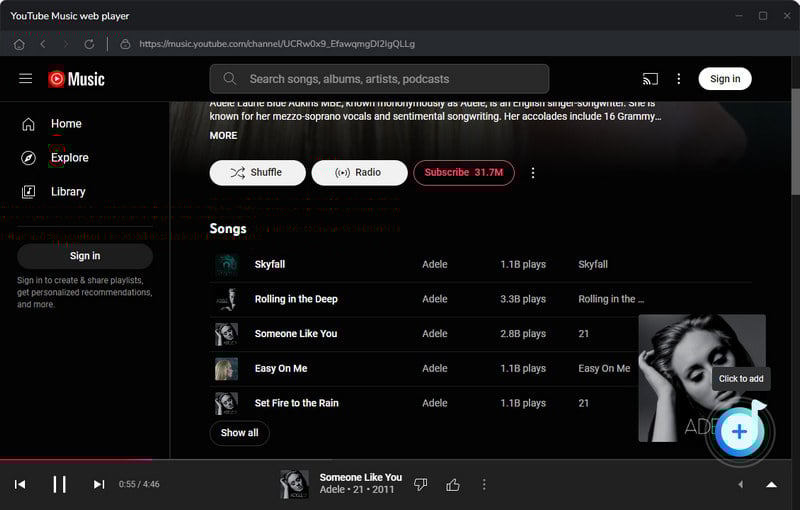800x510 pixels.
Task: Open three-dot menu beside Subscribe
Action: [x=533, y=173]
